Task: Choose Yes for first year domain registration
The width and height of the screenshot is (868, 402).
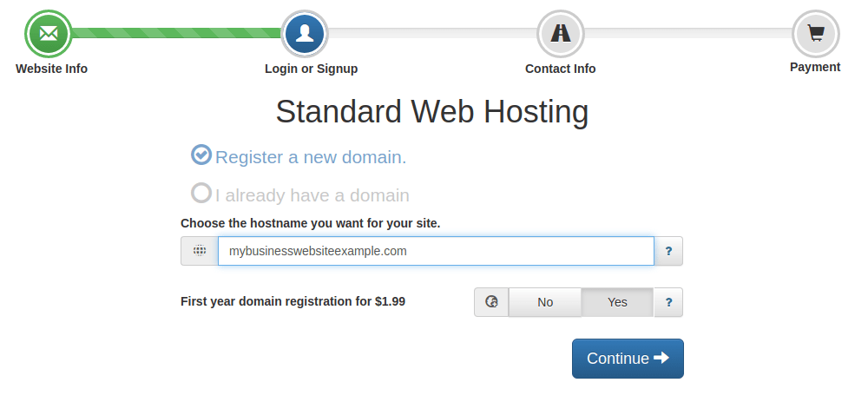Action: [617, 302]
